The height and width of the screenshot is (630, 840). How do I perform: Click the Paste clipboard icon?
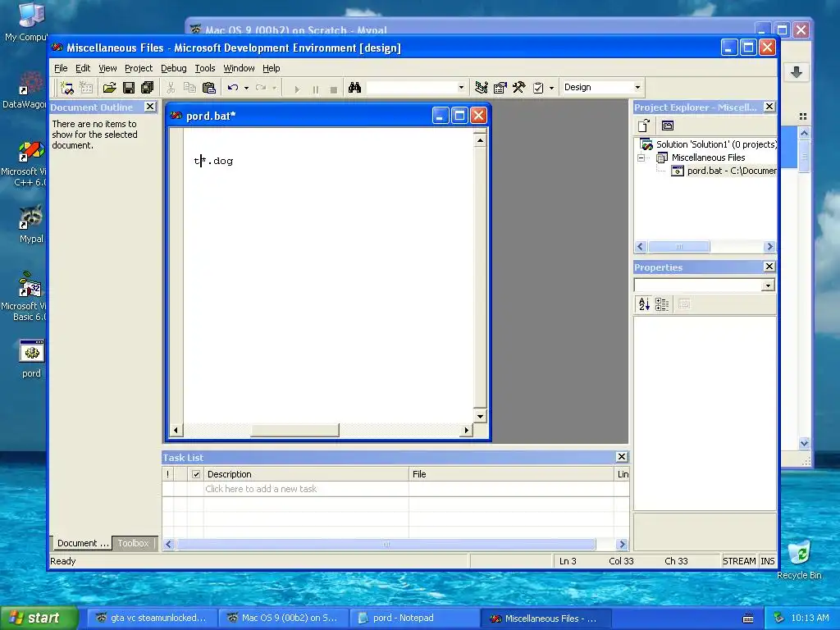pyautogui.click(x=209, y=88)
